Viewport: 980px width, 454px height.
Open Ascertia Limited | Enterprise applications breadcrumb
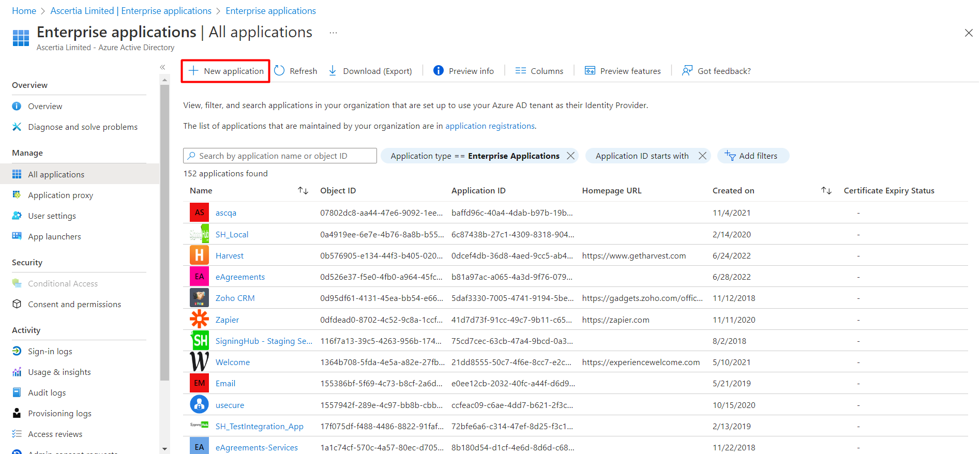131,11
